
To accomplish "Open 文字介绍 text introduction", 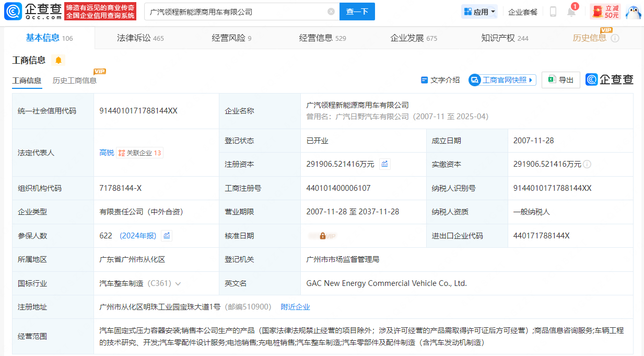I will (x=440, y=80).
